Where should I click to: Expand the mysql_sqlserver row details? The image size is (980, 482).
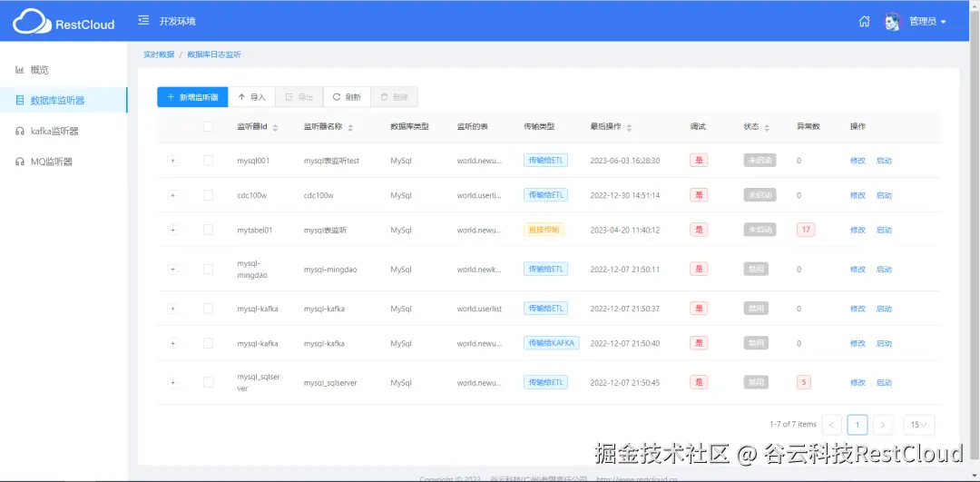(x=173, y=382)
